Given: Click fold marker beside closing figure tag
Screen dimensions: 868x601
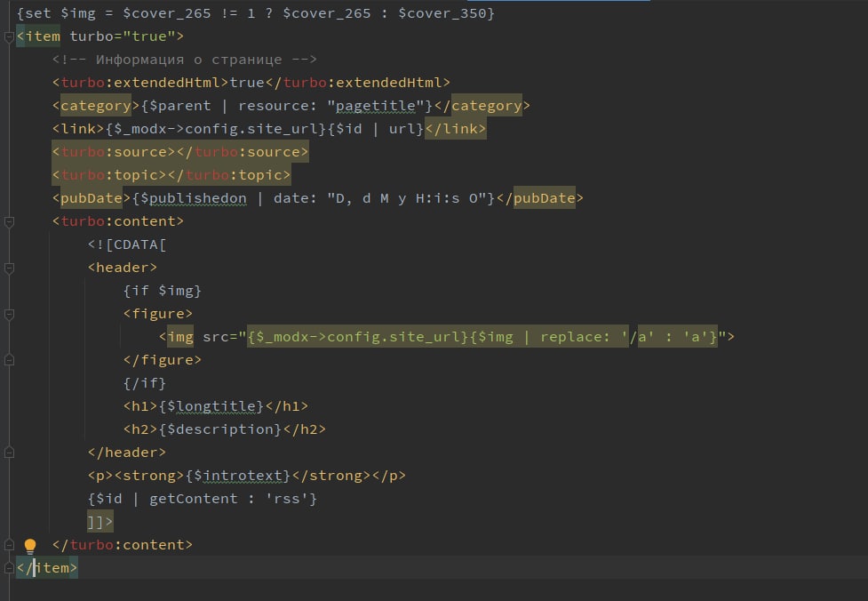Looking at the screenshot, I should point(9,360).
